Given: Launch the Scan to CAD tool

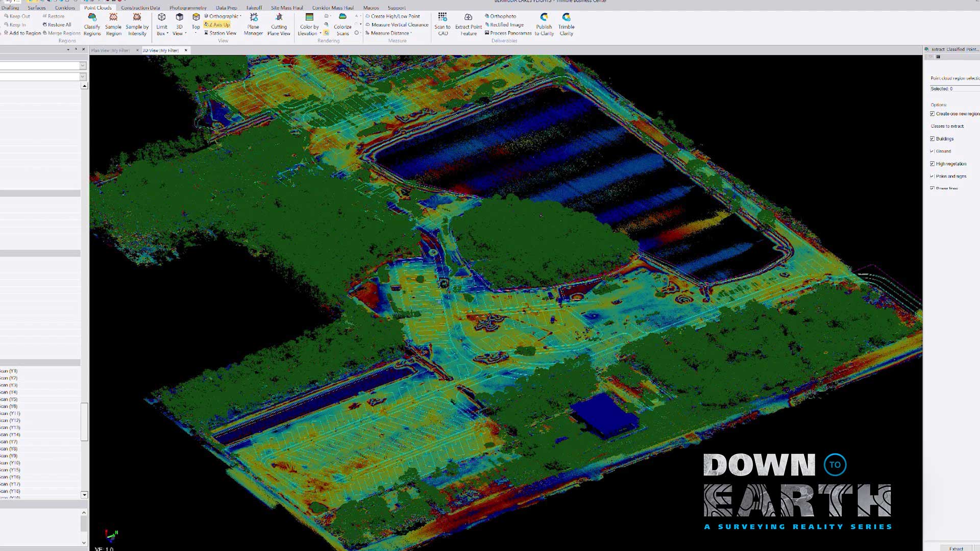Looking at the screenshot, I should (443, 24).
